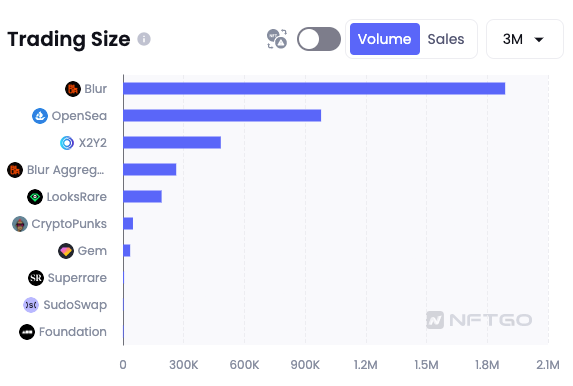Click the Gem volume bar

pos(127,251)
